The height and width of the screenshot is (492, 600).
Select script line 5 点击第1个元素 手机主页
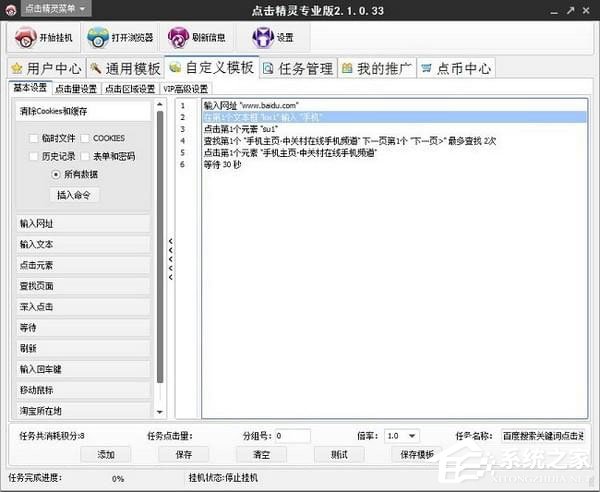pyautogui.click(x=394, y=153)
